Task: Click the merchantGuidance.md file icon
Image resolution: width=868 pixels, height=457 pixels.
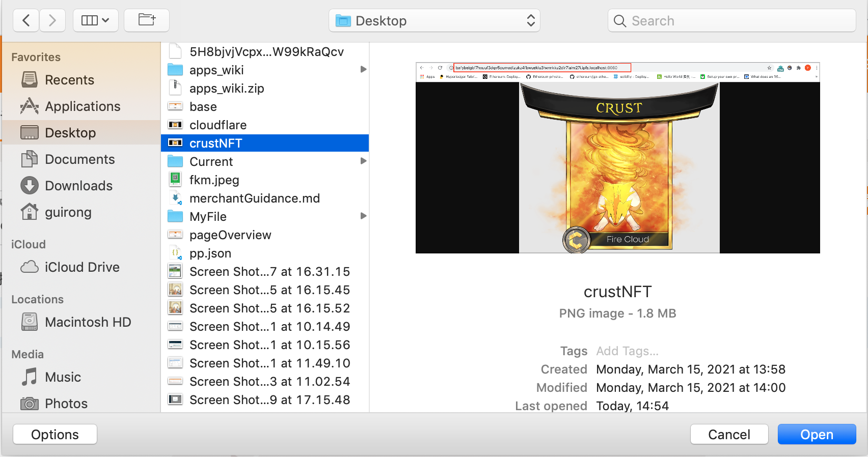Action: coord(176,198)
